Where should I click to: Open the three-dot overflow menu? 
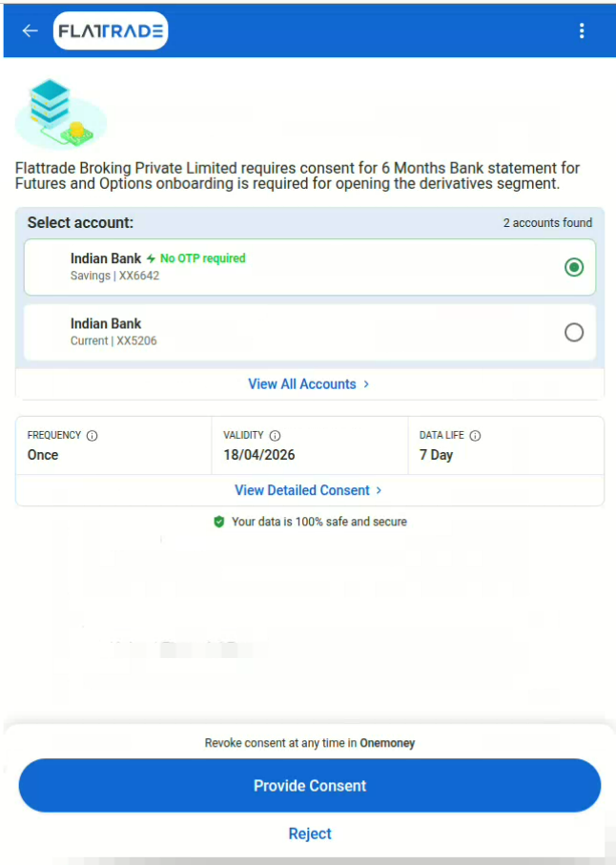[x=582, y=31]
